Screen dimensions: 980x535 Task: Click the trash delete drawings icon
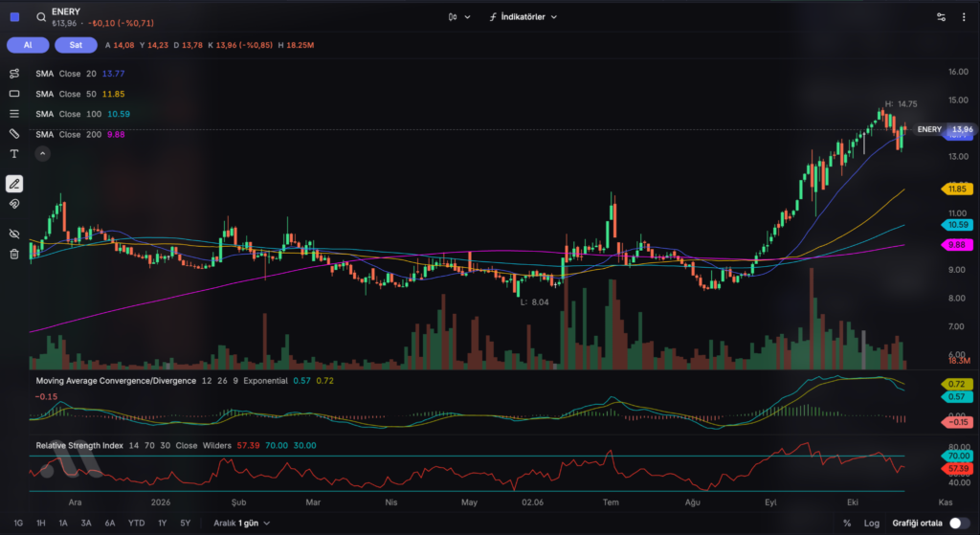point(14,254)
